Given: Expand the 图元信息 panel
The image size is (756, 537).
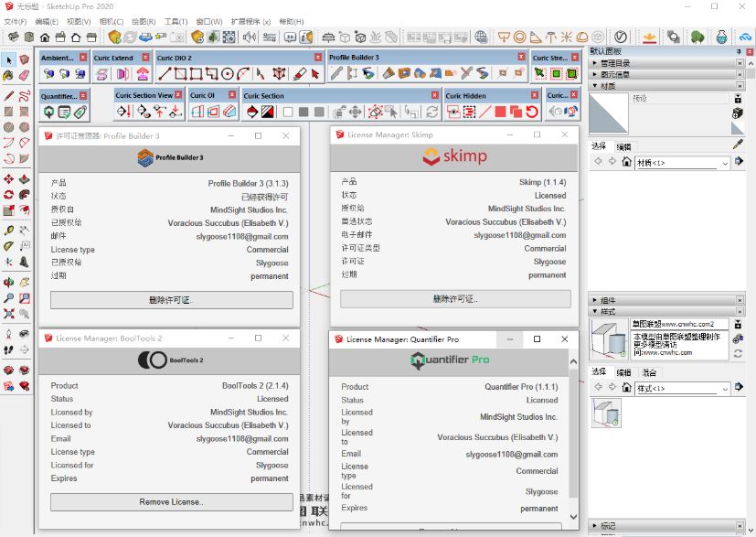Looking at the screenshot, I should click(x=666, y=74).
